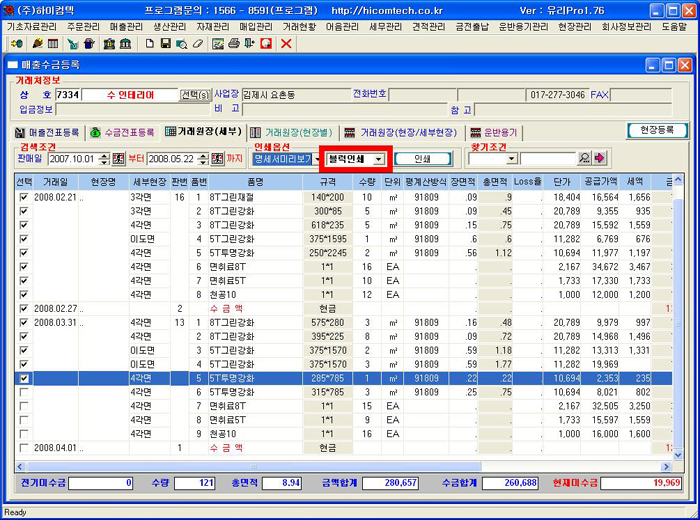Uncheck the highlighted 285*785 row checkbox
The image size is (700, 520).
click(24, 378)
